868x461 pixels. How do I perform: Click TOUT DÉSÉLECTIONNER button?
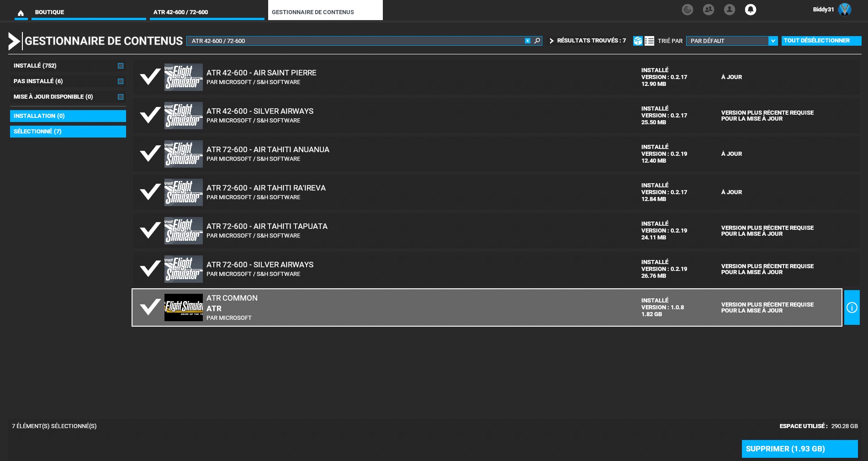point(821,41)
